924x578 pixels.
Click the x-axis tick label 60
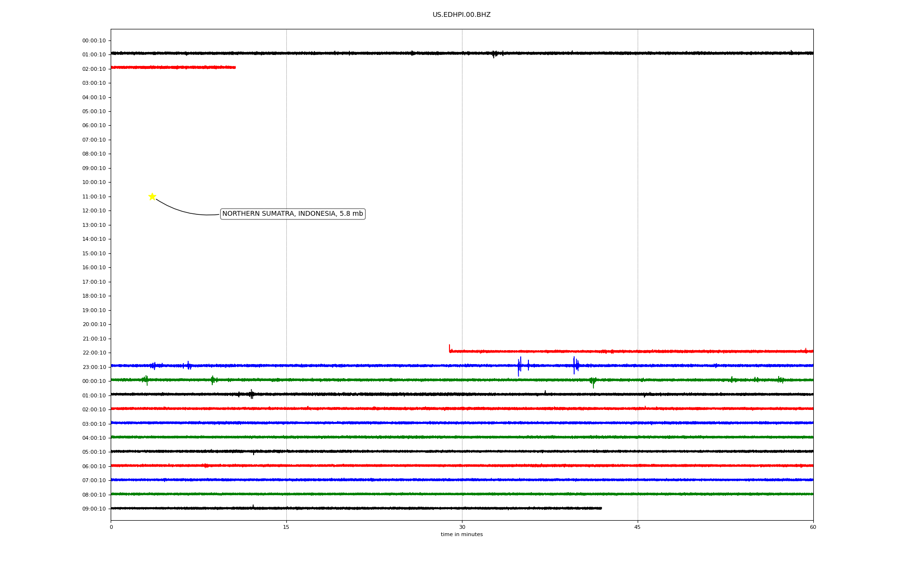813,527
